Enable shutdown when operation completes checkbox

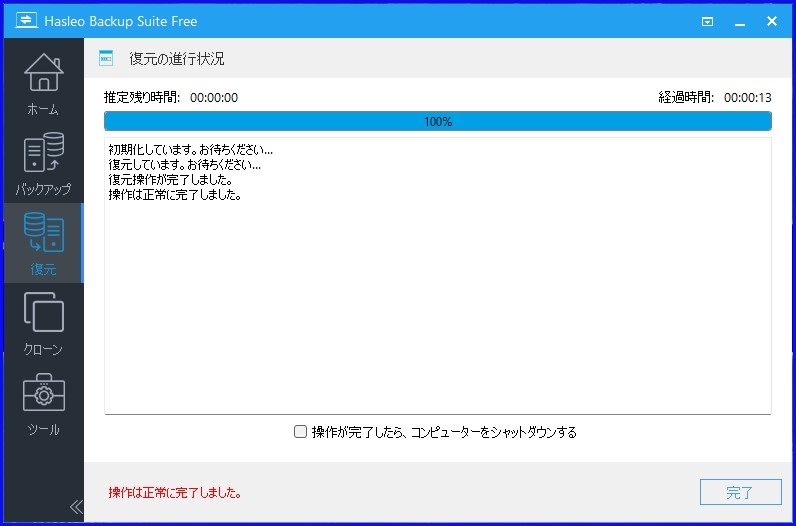301,432
